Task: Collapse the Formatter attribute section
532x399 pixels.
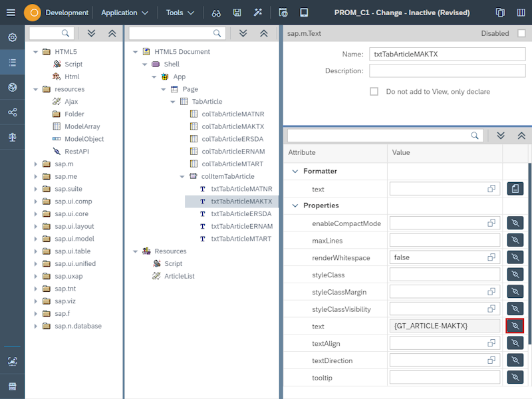Action: pos(294,171)
